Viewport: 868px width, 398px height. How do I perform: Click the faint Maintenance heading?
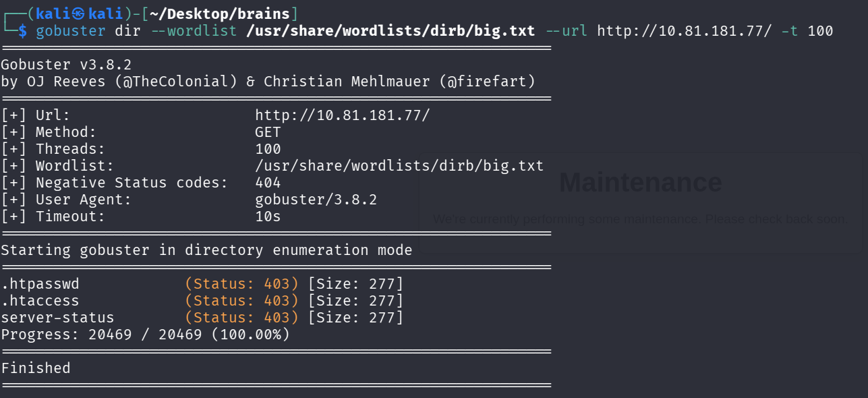pos(640,183)
